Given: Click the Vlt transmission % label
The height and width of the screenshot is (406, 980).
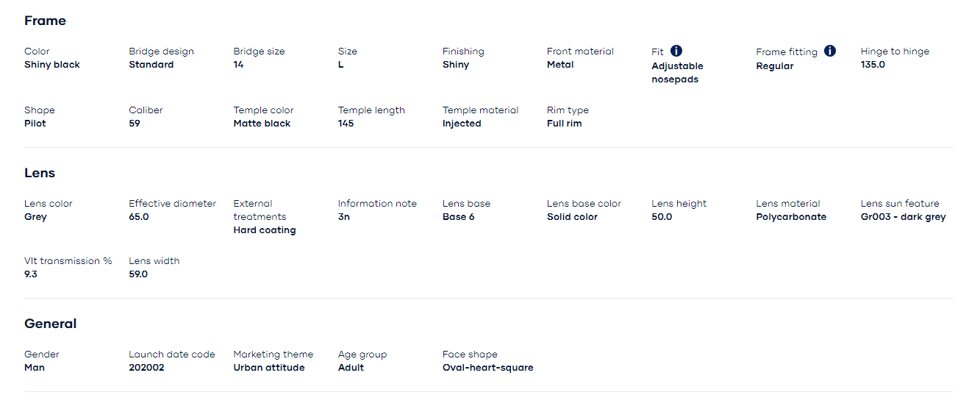Looking at the screenshot, I should tap(68, 261).
